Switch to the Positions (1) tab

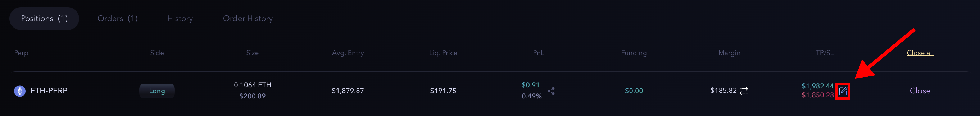(x=44, y=19)
